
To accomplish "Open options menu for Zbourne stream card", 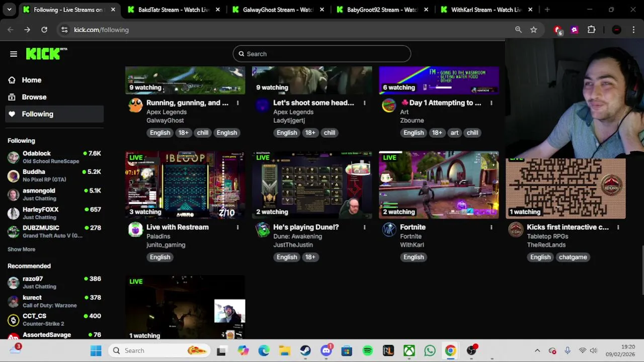I will [491, 103].
